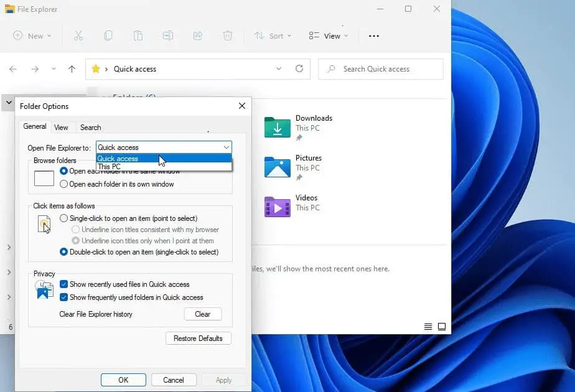Screen dimensions: 575x392
Task: Uncheck Show frequently used folders in Quick access
Action: 63,297
